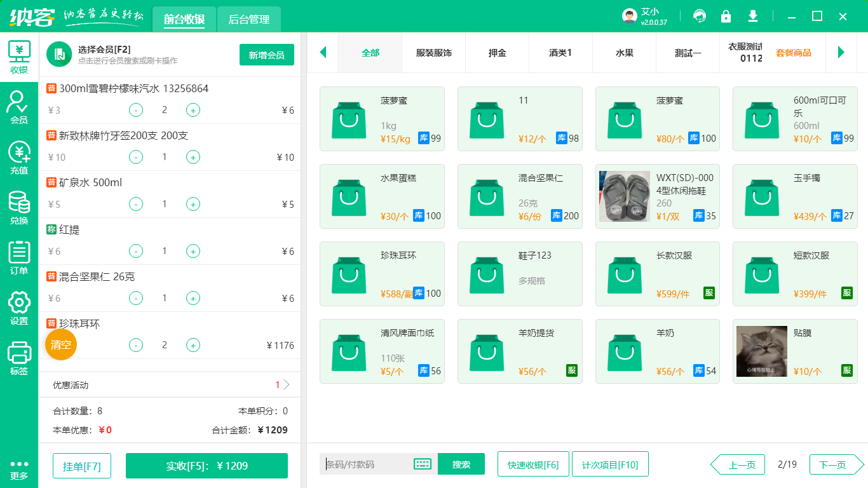
Task: Decrease quantity of 珍珠耳环
Action: coord(136,345)
